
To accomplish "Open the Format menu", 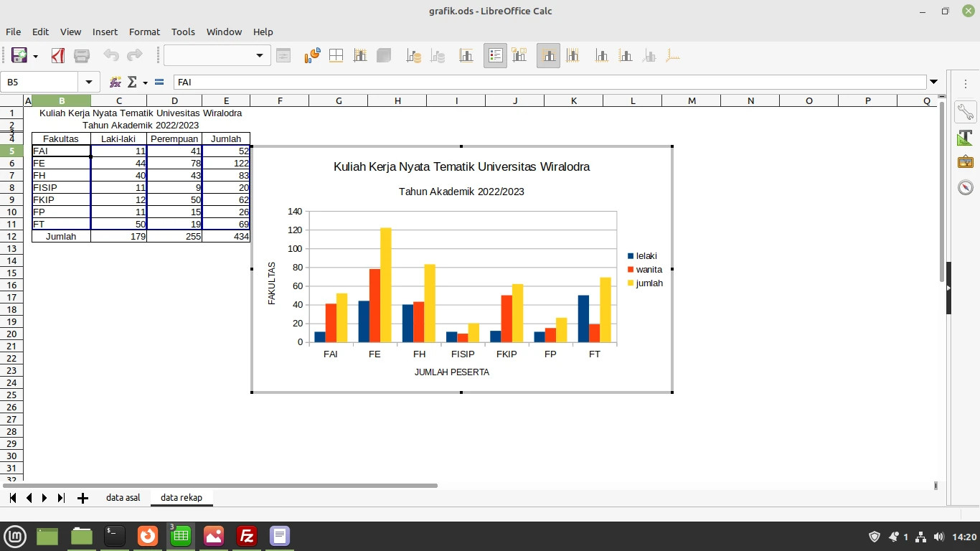I will (144, 32).
